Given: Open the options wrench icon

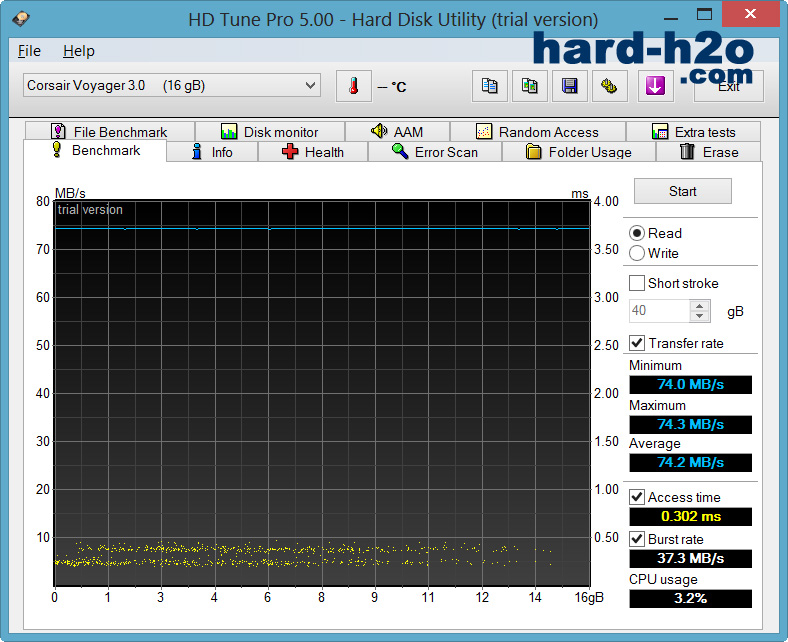Looking at the screenshot, I should (x=610, y=86).
